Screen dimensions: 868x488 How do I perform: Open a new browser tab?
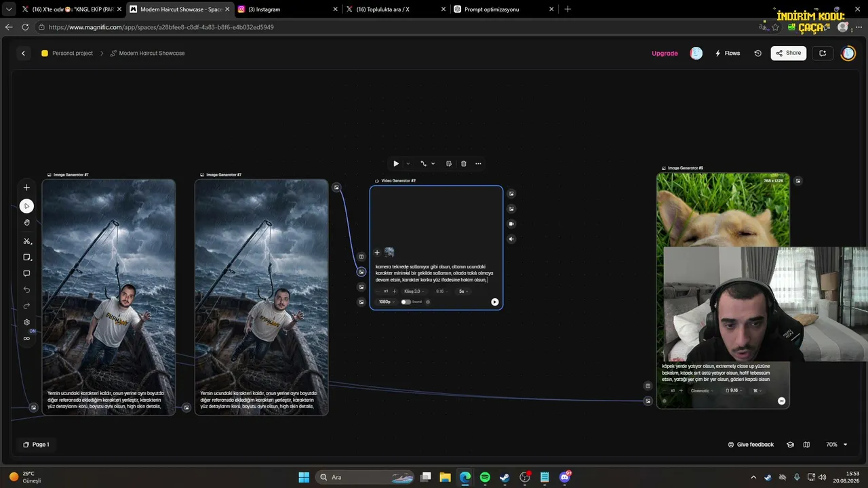coord(568,9)
